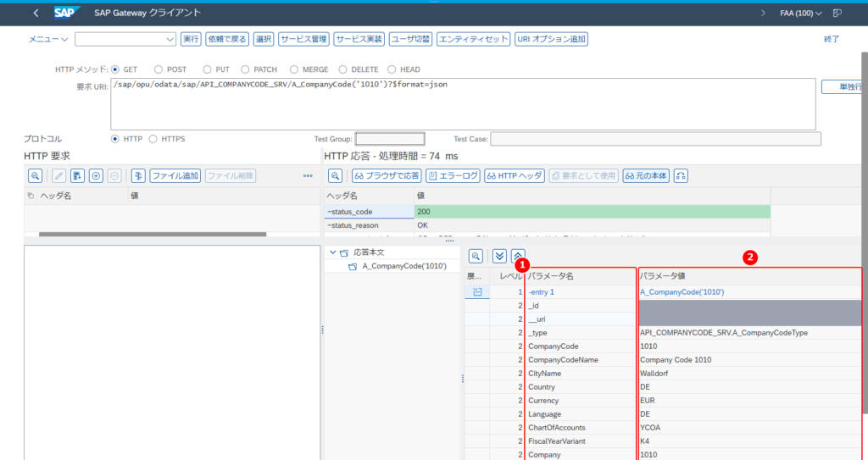Click the エンティティセット button

click(x=473, y=39)
